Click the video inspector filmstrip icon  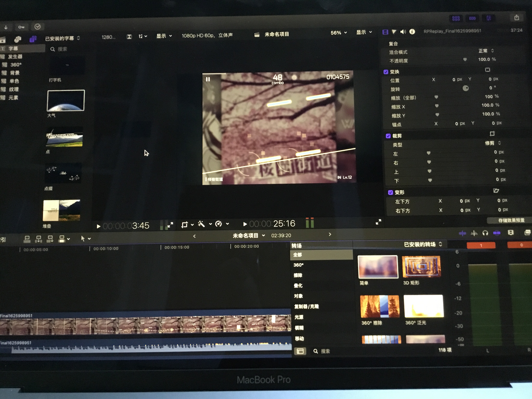pyautogui.click(x=385, y=32)
